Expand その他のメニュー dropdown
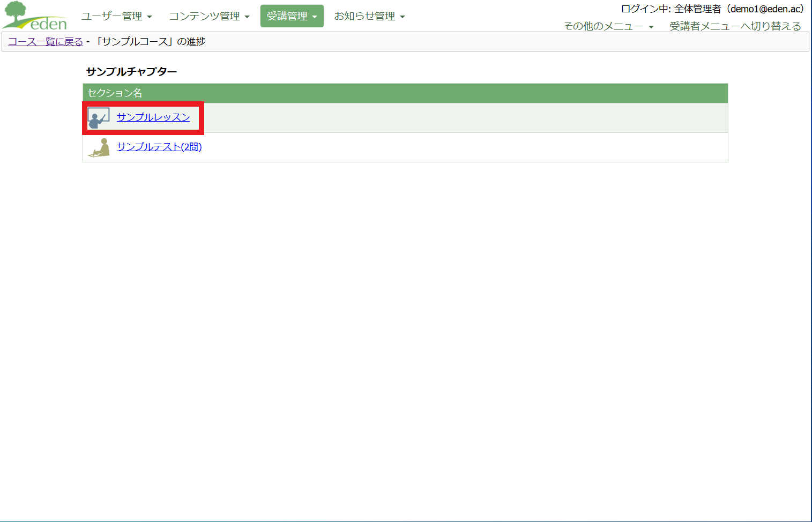Screen dimensions: 812x522 click(608, 26)
